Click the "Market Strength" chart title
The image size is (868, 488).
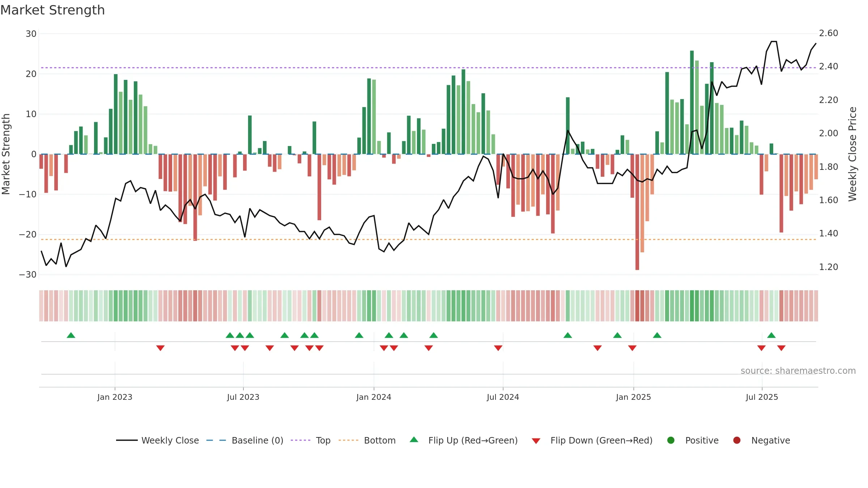click(53, 10)
